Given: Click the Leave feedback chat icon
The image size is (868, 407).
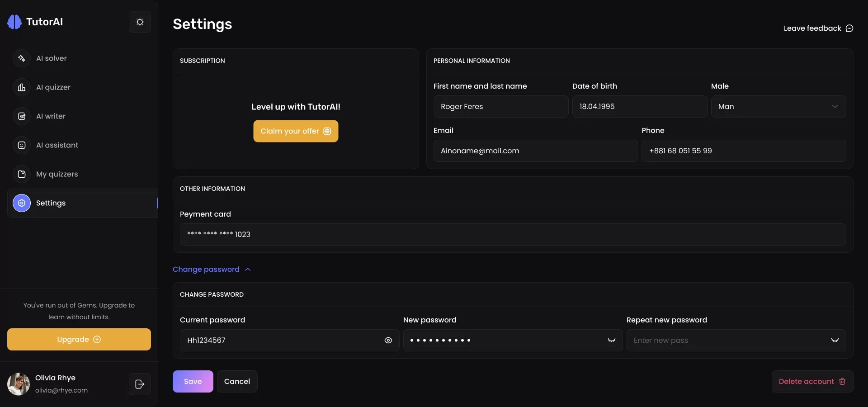Looking at the screenshot, I should 849,28.
